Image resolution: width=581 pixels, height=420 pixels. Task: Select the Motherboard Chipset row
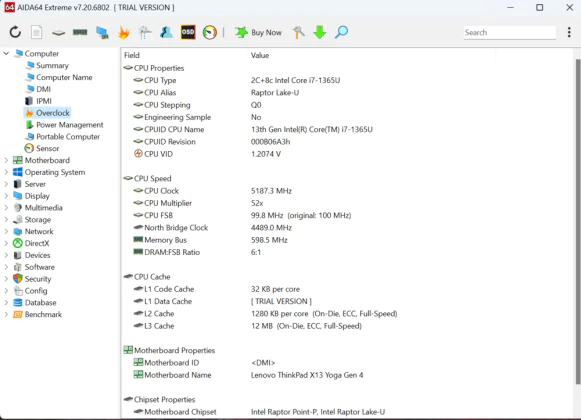[x=347, y=411]
